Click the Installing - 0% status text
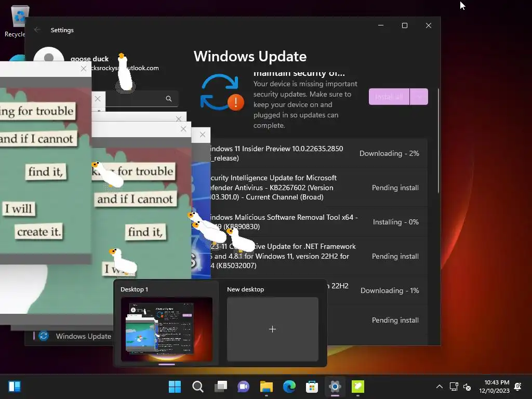This screenshot has width=532, height=399. pyautogui.click(x=395, y=222)
